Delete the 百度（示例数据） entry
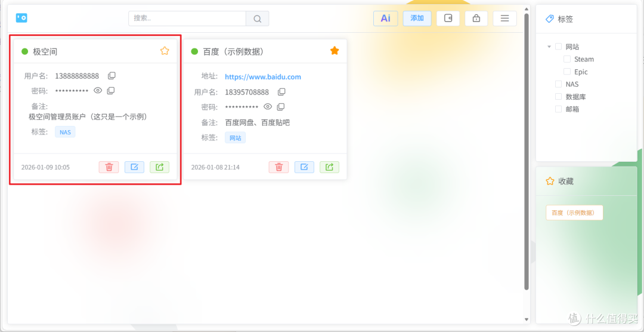 [x=279, y=167]
